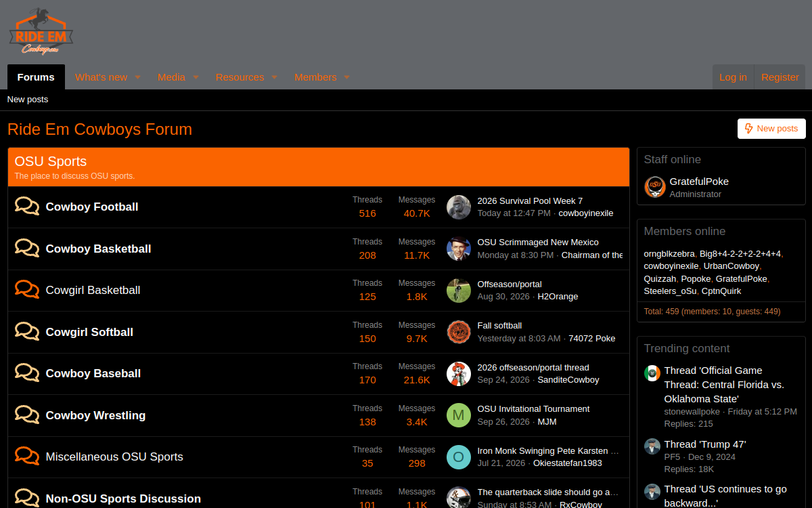Open the Media menu item
This screenshot has width=812, height=508.
pos(171,77)
